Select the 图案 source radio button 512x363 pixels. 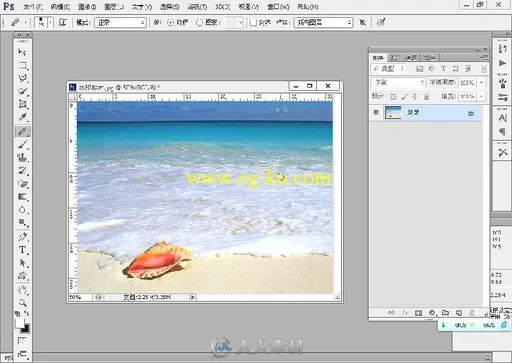199,23
